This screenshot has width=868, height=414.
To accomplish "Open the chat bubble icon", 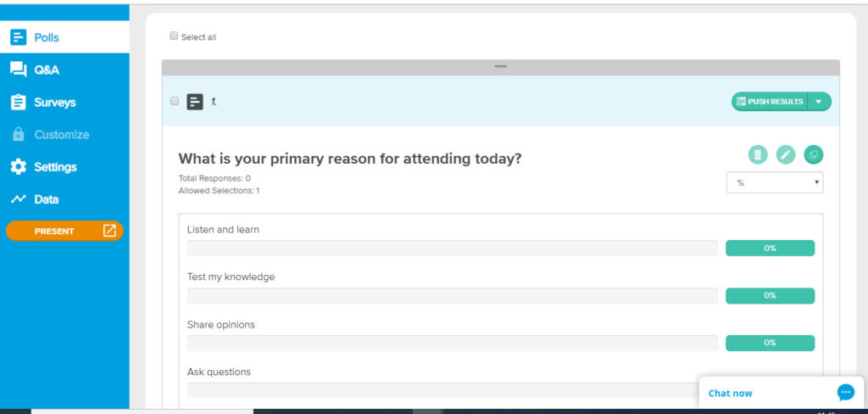I will [845, 393].
